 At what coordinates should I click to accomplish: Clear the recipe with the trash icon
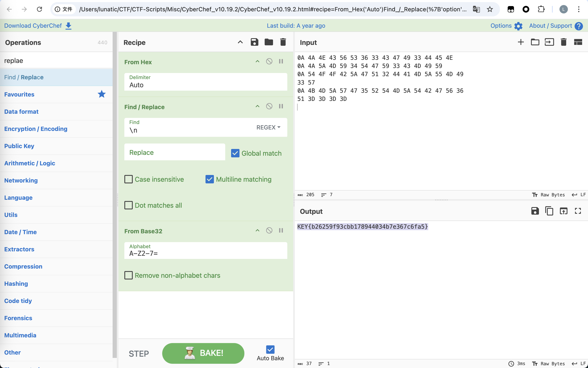[283, 42]
